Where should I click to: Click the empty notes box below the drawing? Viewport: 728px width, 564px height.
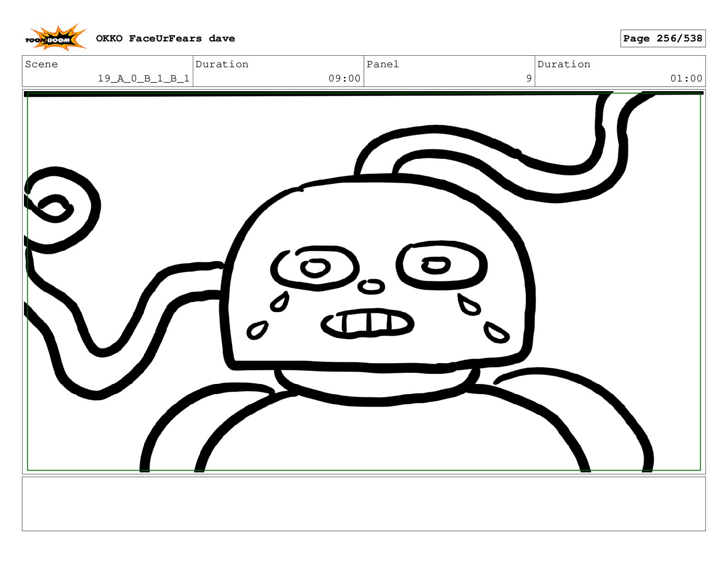pos(364,504)
